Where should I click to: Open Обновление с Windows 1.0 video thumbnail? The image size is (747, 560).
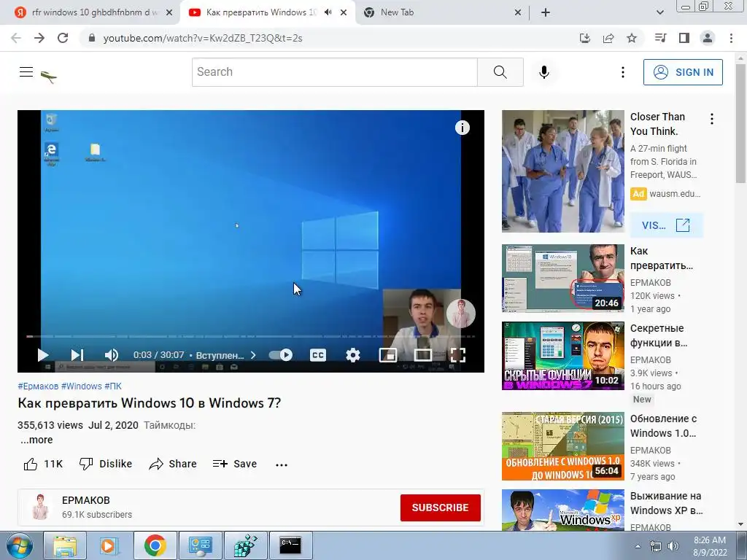pyautogui.click(x=562, y=446)
